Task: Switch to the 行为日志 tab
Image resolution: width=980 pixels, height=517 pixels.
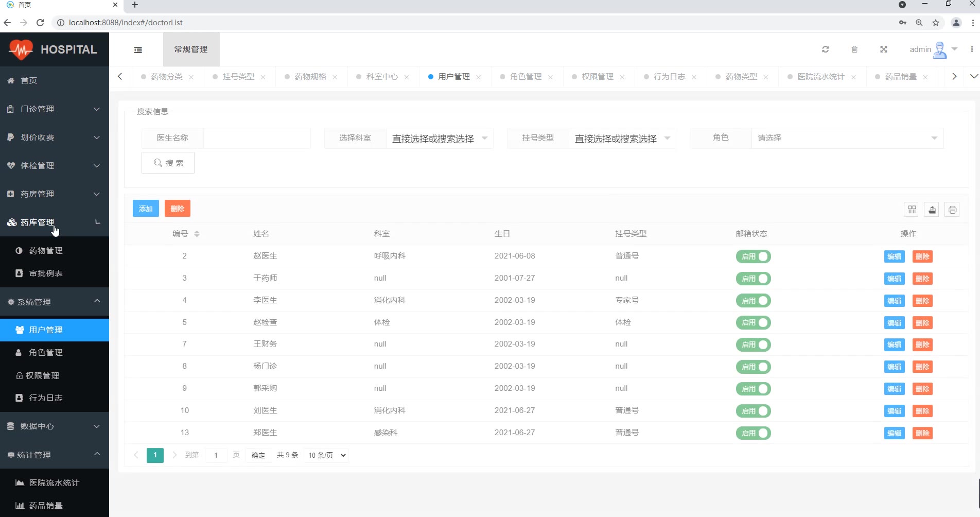Action: [669, 77]
